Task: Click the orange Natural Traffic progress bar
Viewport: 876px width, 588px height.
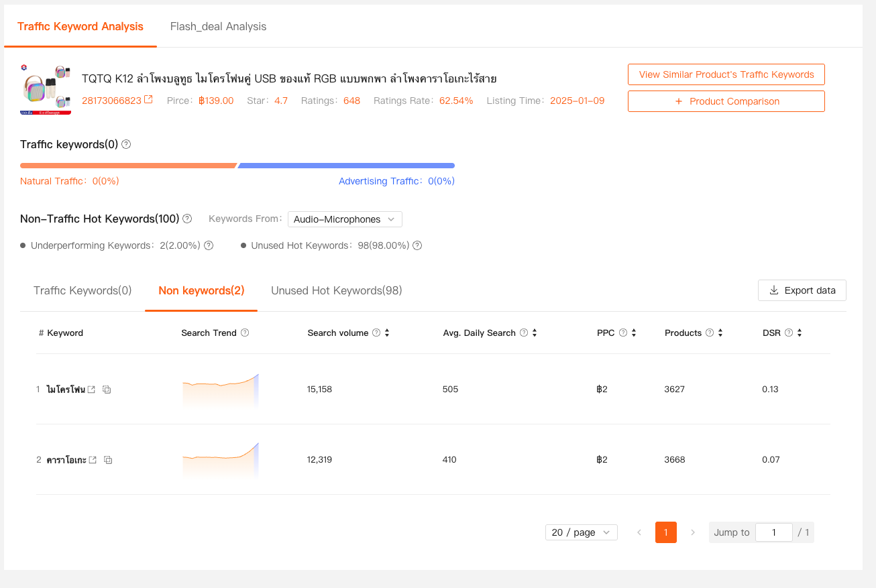Action: pos(127,166)
